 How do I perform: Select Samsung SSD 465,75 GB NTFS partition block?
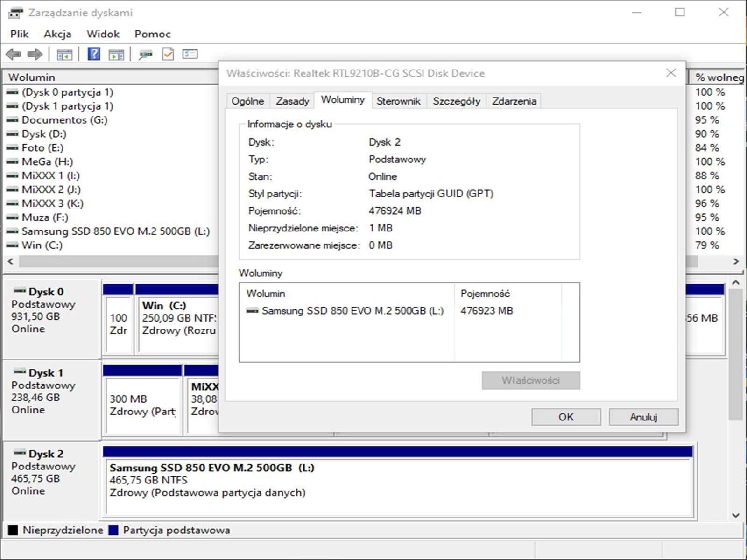point(397,481)
